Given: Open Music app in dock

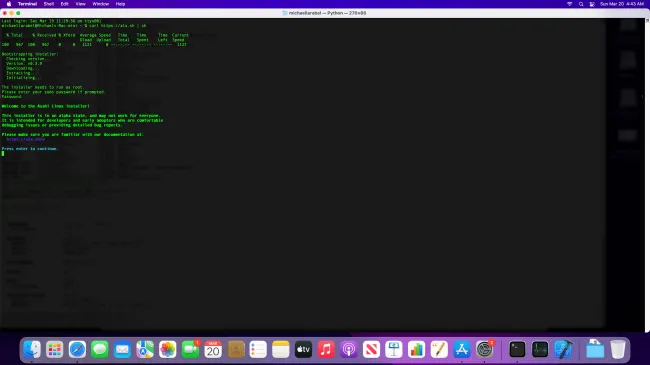Looking at the screenshot, I should (x=326, y=349).
